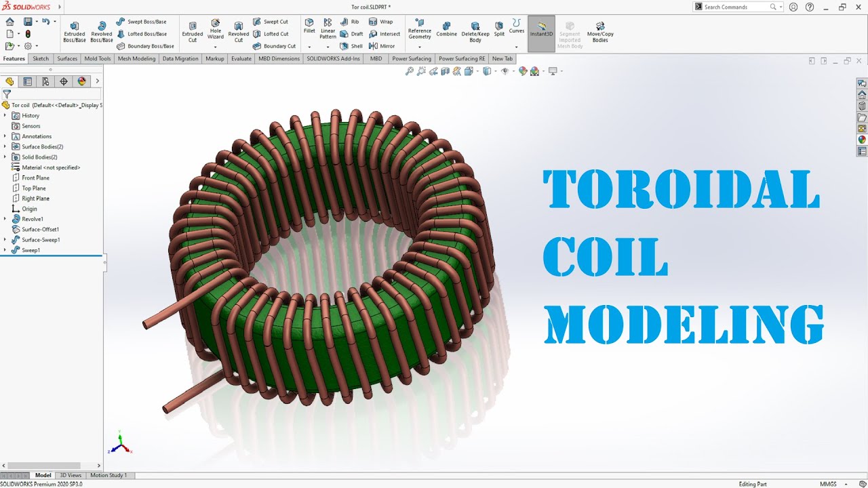868x488 pixels.
Task: Apply the Shell feature
Action: tap(351, 46)
